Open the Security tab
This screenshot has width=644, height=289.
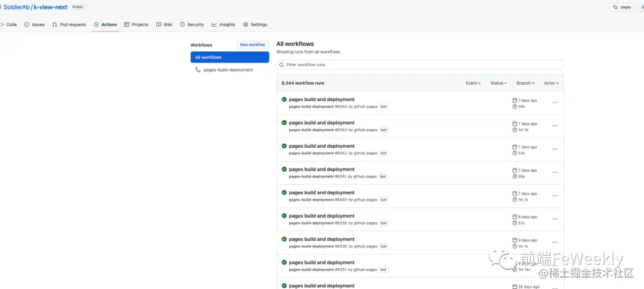click(192, 24)
